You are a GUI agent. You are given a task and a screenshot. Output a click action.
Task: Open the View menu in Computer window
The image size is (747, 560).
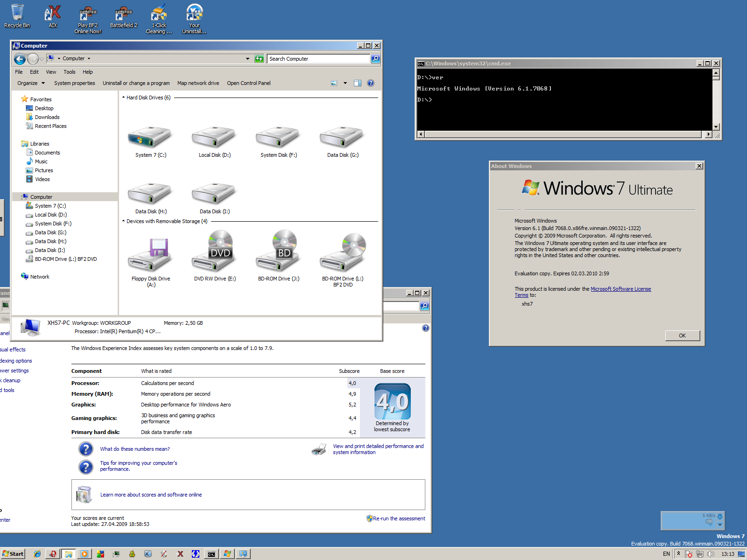click(51, 72)
